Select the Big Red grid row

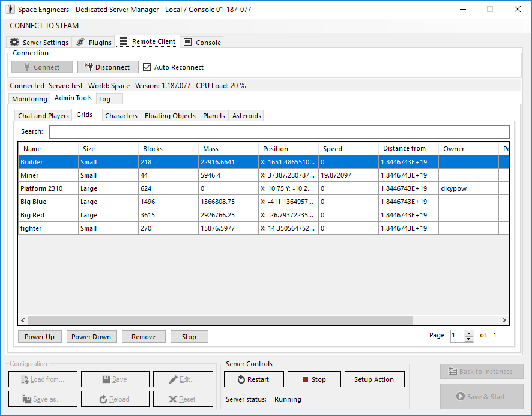point(264,215)
